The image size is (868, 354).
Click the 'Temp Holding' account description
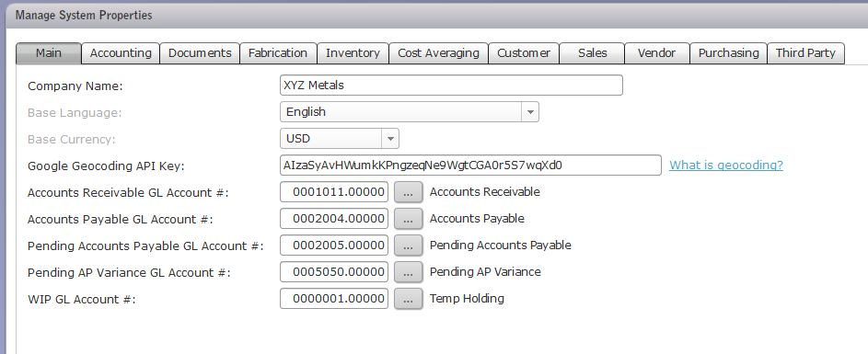[467, 299]
